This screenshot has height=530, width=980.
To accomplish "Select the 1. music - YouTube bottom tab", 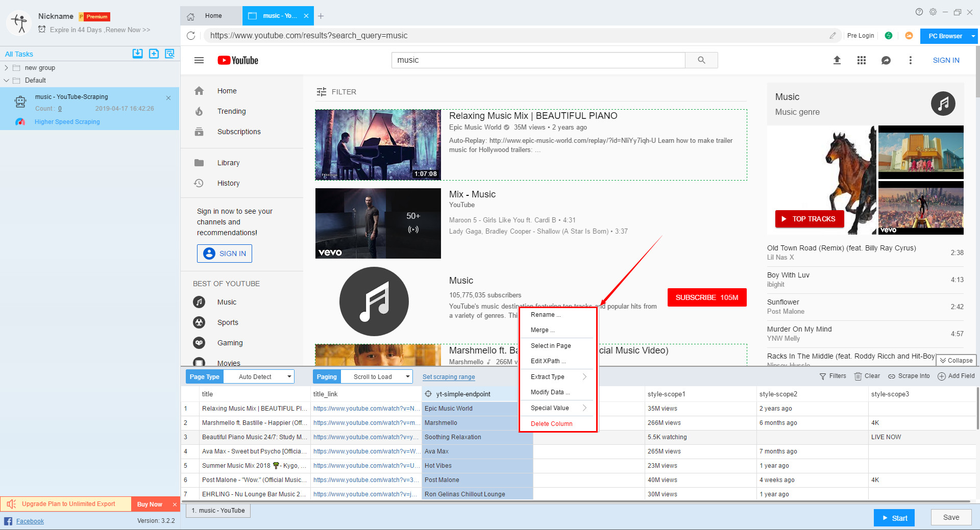I will [218, 511].
